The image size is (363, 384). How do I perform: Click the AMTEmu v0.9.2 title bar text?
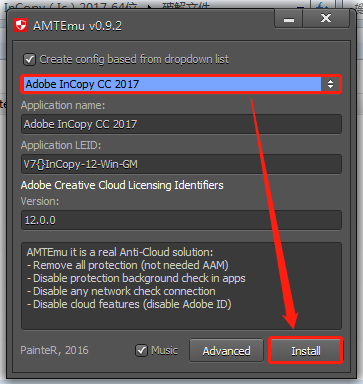pos(77,26)
